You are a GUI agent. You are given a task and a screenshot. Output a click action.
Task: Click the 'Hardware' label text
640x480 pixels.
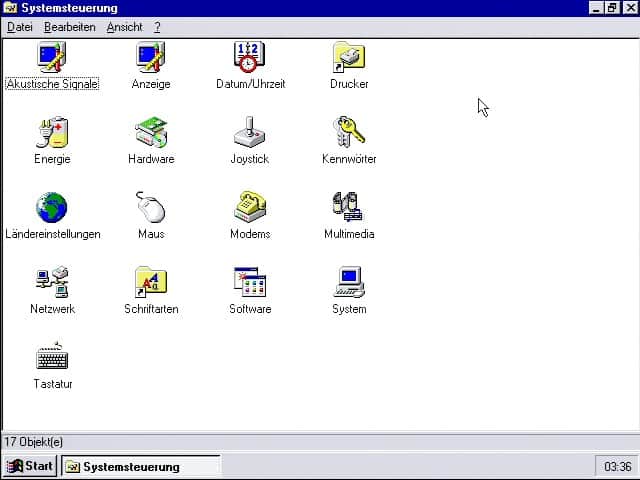151,159
